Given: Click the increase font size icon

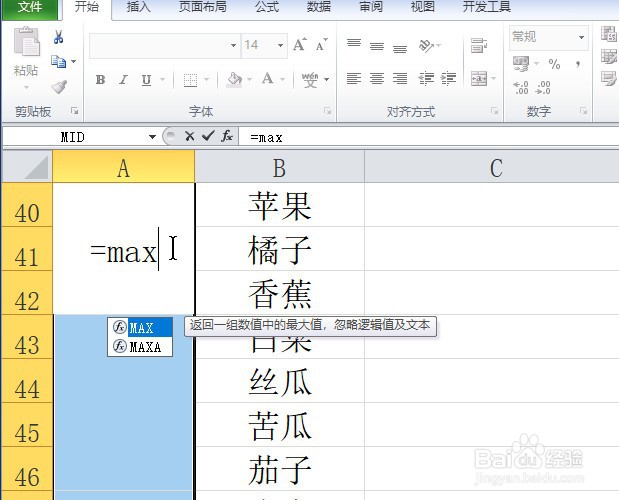Looking at the screenshot, I should 300,44.
